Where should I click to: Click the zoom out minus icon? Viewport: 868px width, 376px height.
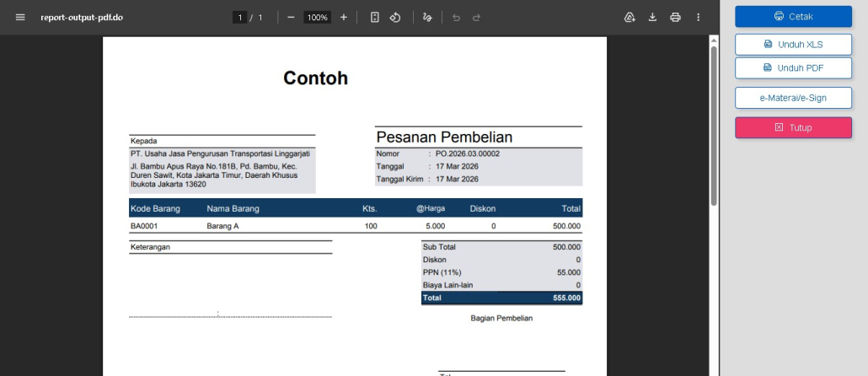tap(291, 17)
